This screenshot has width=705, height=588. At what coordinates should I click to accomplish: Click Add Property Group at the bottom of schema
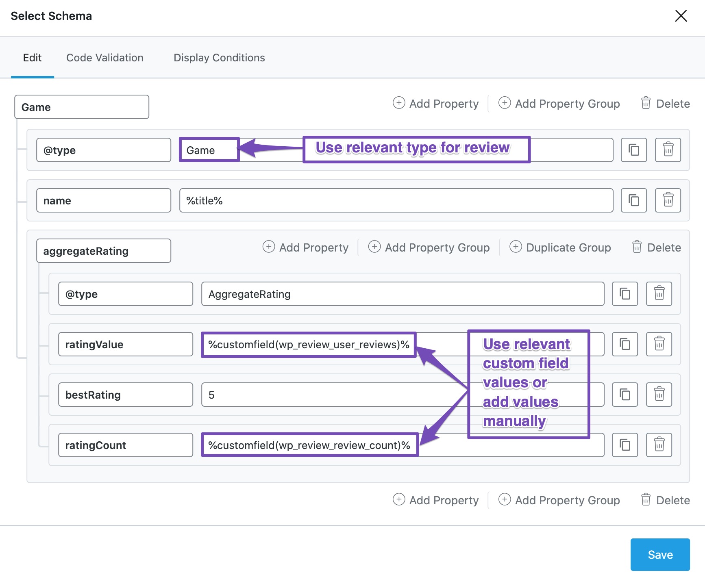pyautogui.click(x=559, y=500)
